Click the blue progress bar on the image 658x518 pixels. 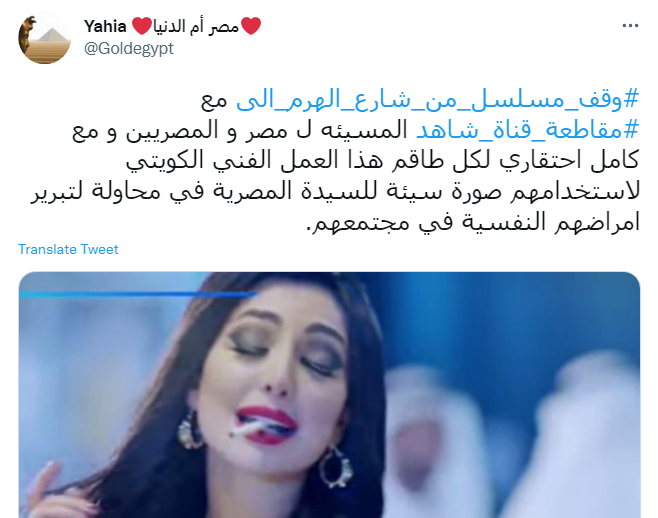click(138, 295)
